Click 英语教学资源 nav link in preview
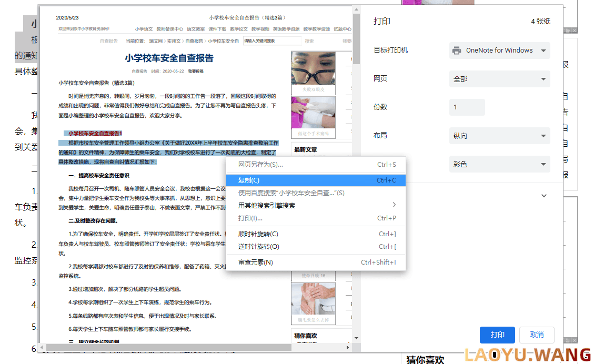The width and height of the screenshot is (594, 364). pos(286,29)
